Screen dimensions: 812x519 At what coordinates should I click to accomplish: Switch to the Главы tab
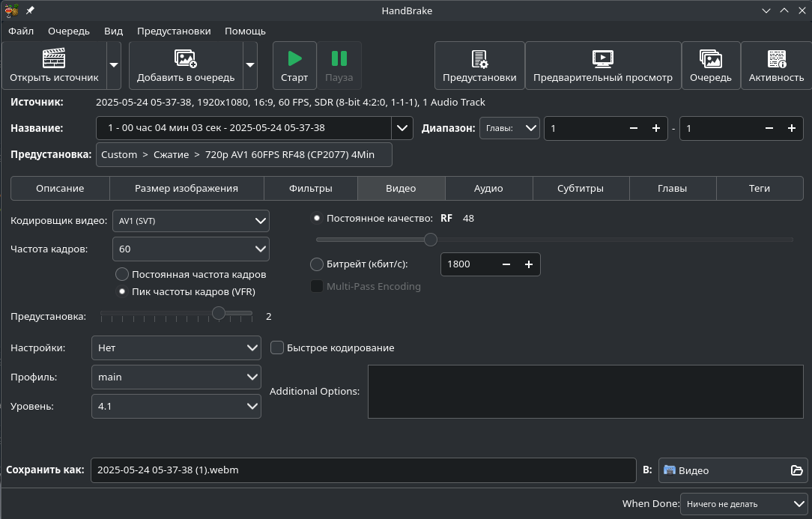click(x=672, y=188)
